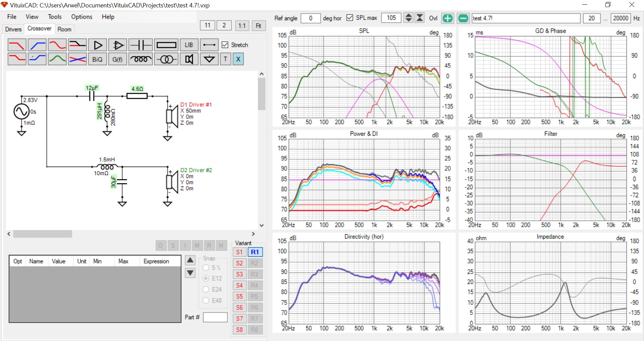Click schematic horizontal scrollbar right arrow
The height and width of the screenshot is (341, 644).
[x=253, y=233]
